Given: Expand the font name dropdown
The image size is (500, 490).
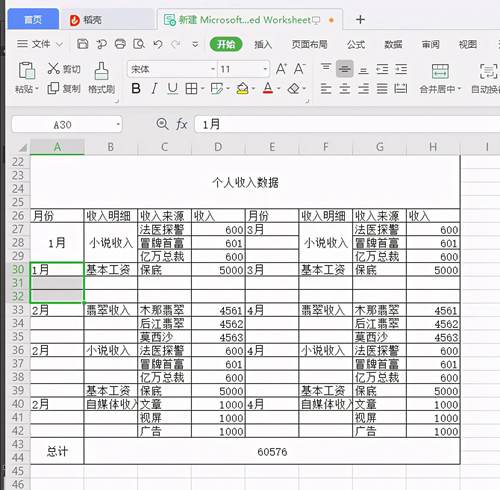Looking at the screenshot, I should tap(213, 69).
